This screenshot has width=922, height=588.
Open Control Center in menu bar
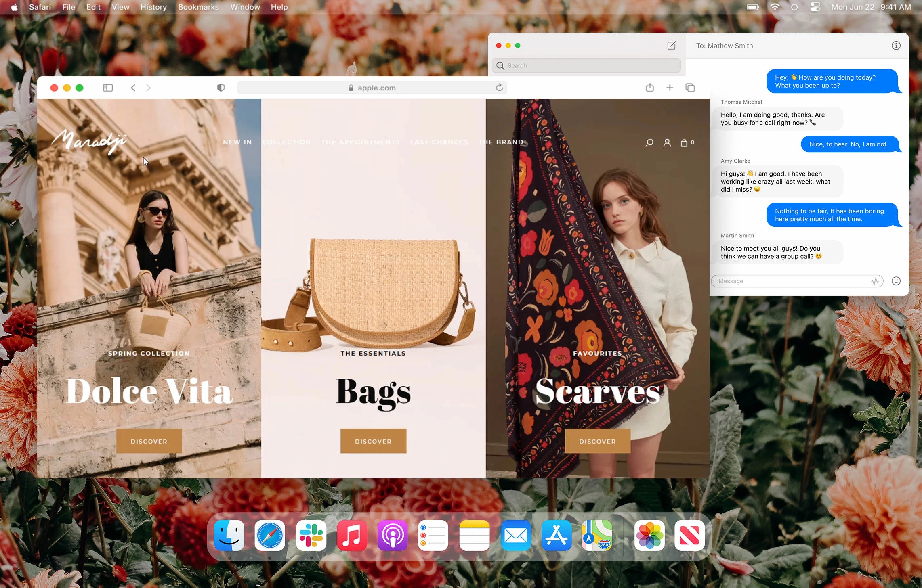tap(815, 7)
